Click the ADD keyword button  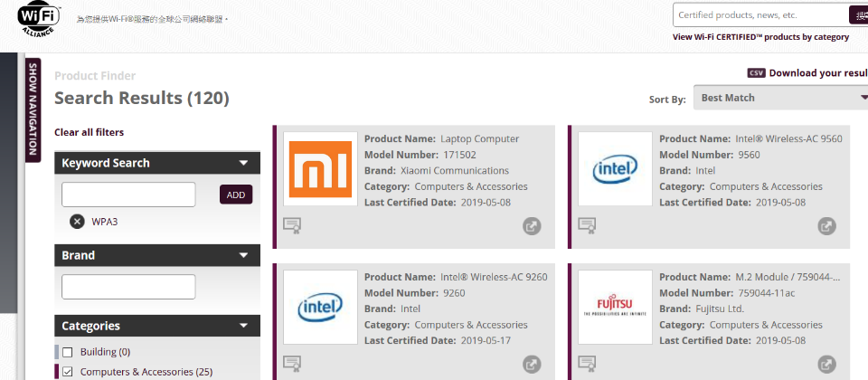pyautogui.click(x=236, y=195)
